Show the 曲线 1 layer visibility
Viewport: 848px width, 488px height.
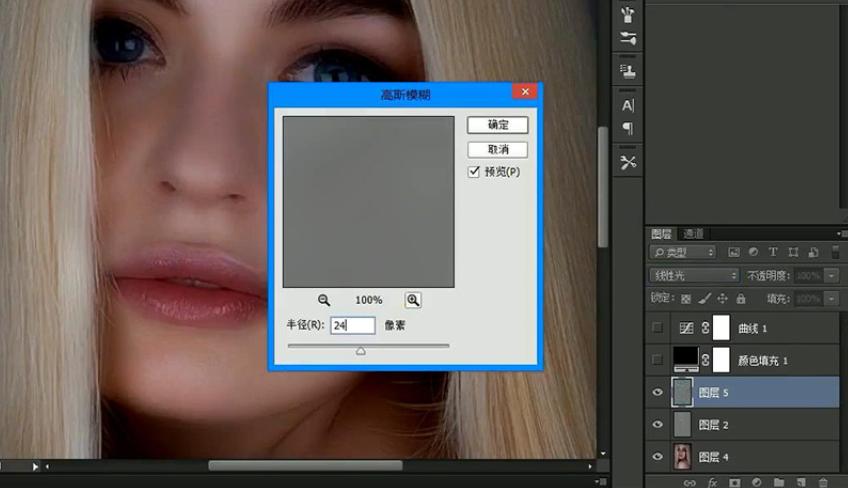[658, 328]
